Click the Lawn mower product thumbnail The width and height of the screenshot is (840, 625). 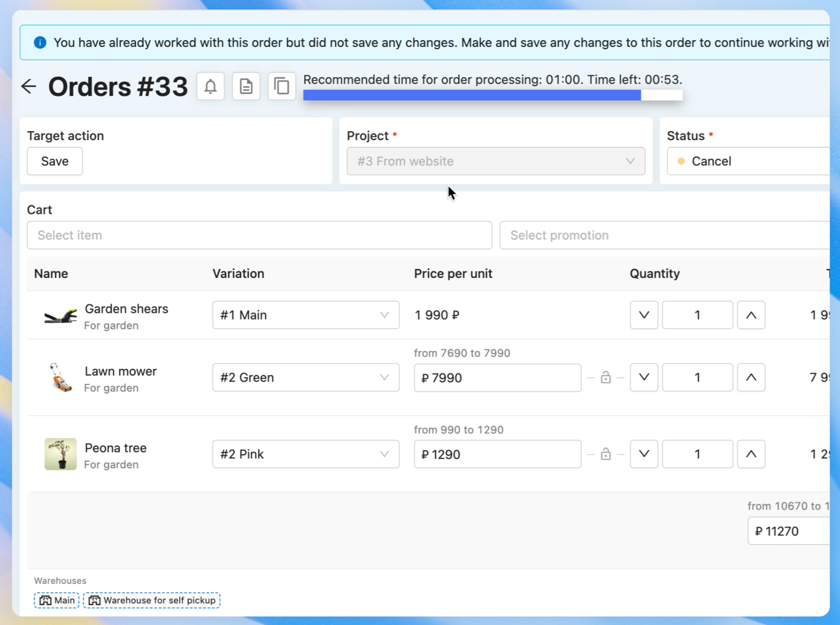61,377
